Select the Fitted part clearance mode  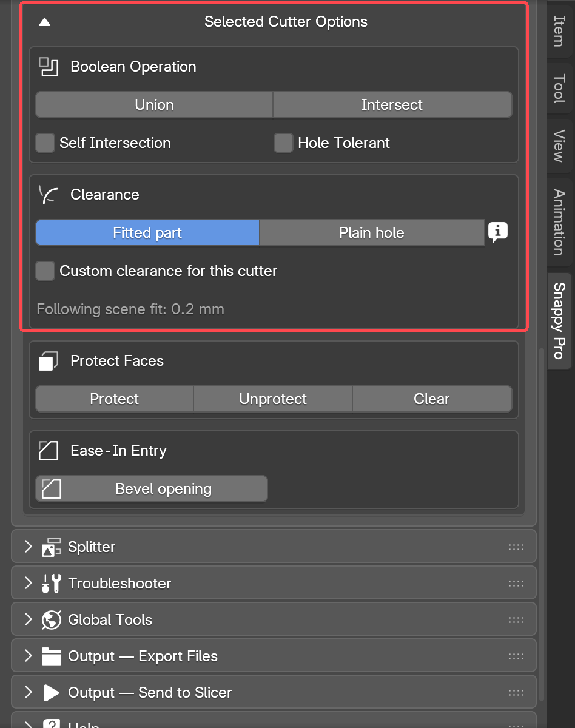[147, 233]
